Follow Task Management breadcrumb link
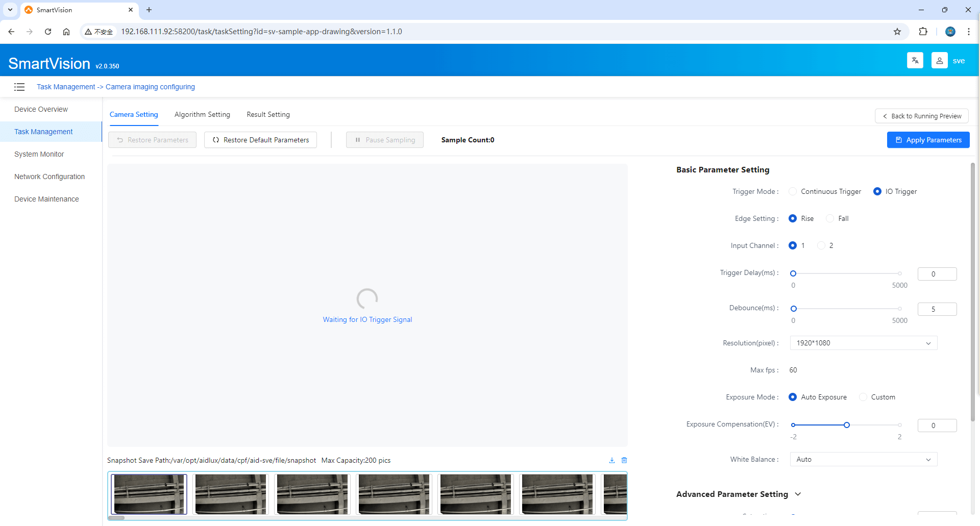The image size is (980, 526). click(x=66, y=87)
